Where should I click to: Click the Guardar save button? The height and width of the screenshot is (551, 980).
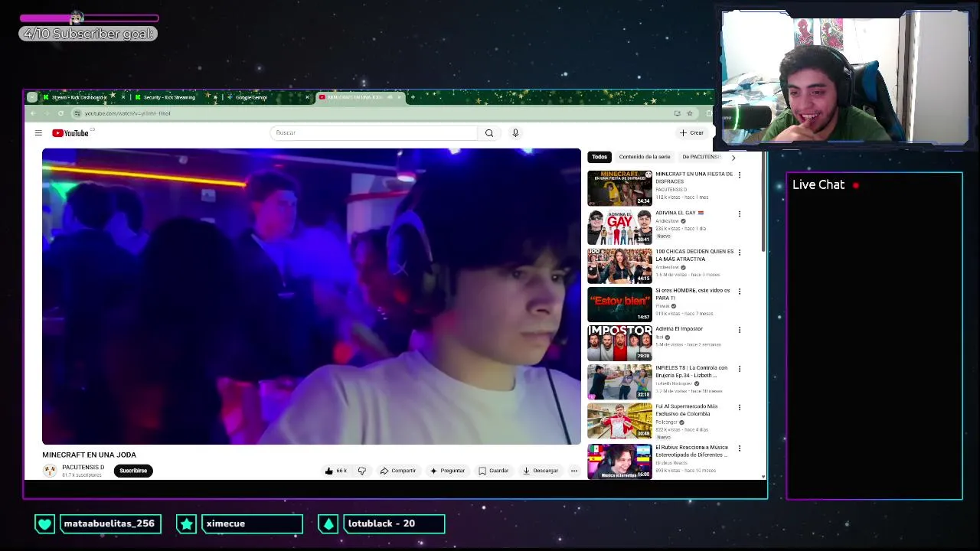494,471
